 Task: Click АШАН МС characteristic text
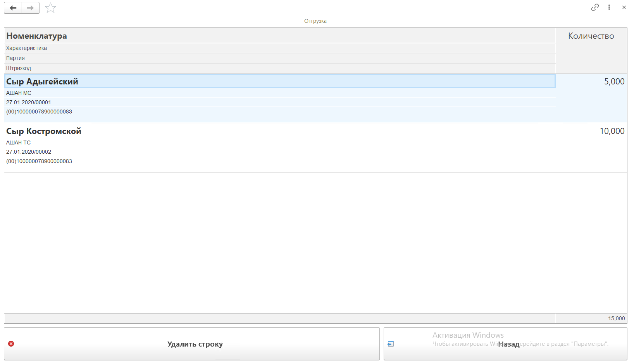pos(19,93)
